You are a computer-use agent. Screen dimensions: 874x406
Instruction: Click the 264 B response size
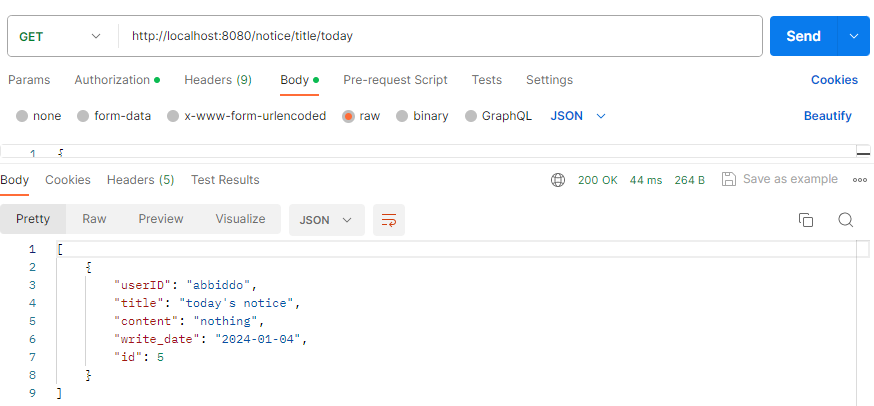(x=689, y=180)
